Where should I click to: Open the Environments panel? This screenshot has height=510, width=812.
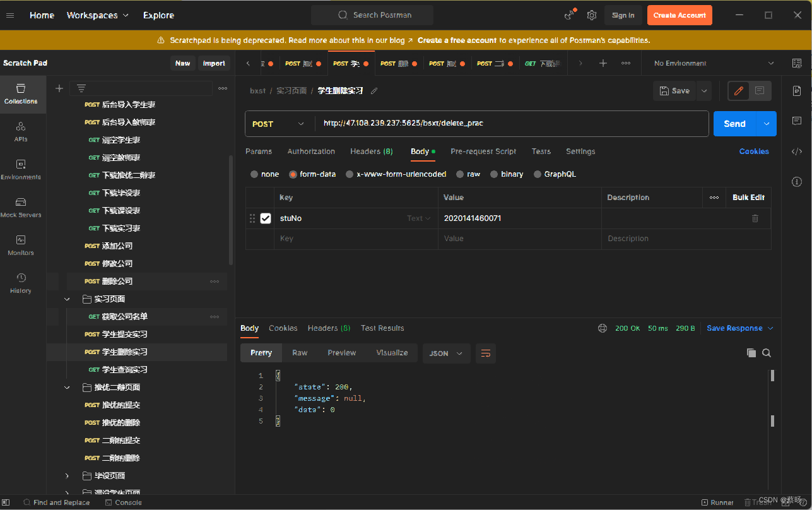click(x=21, y=168)
